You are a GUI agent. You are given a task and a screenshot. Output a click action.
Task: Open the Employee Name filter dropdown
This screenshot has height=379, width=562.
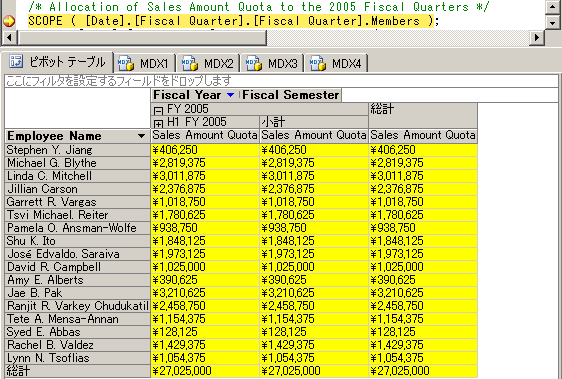point(142,136)
